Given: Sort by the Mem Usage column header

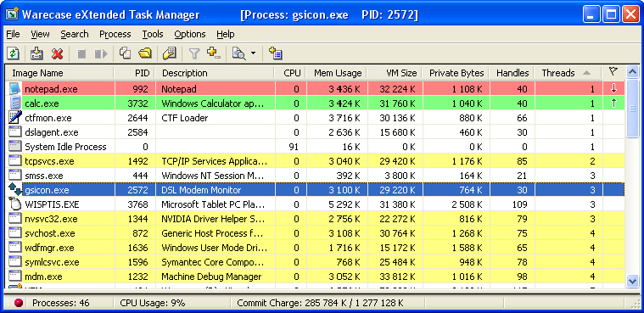Looking at the screenshot, I should (x=336, y=73).
